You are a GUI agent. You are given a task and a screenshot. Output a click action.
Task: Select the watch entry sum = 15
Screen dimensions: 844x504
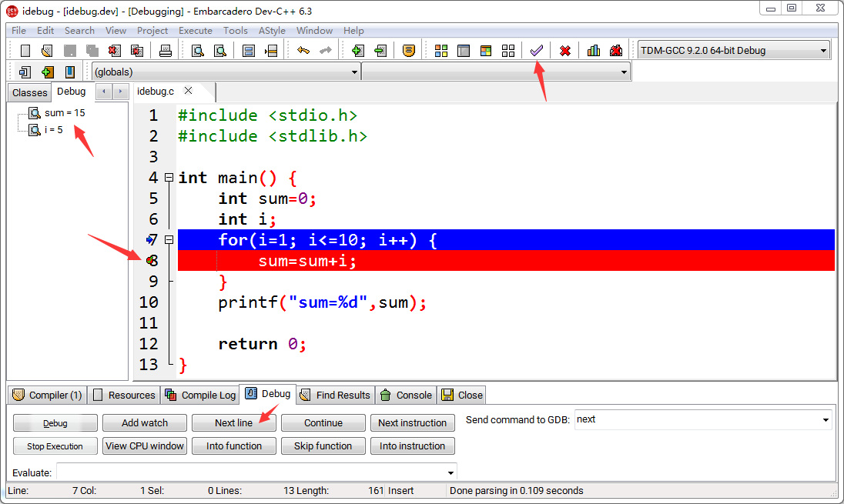pyautogui.click(x=65, y=112)
